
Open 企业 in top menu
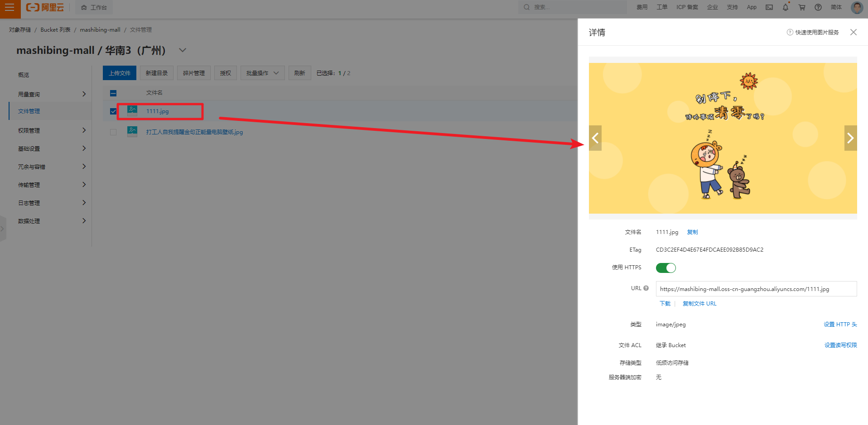coord(713,7)
